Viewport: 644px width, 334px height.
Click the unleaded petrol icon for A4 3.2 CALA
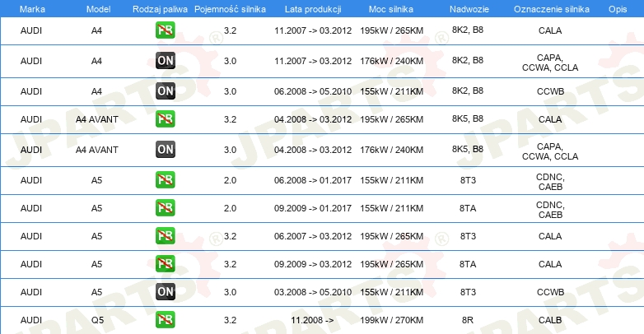[x=165, y=30]
